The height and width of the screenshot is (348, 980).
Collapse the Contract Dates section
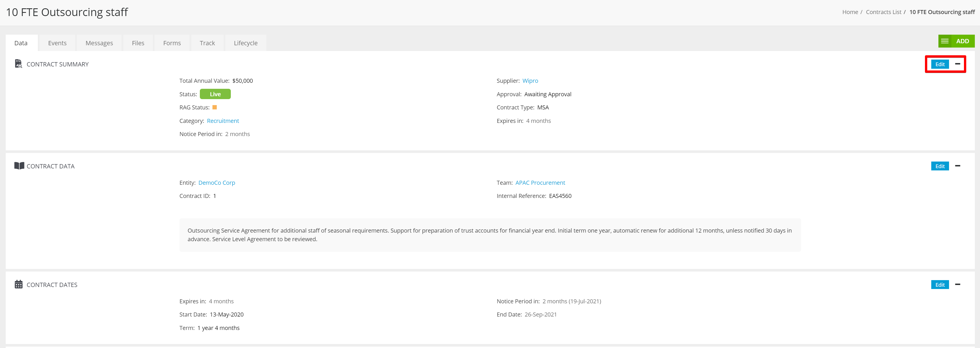point(958,284)
